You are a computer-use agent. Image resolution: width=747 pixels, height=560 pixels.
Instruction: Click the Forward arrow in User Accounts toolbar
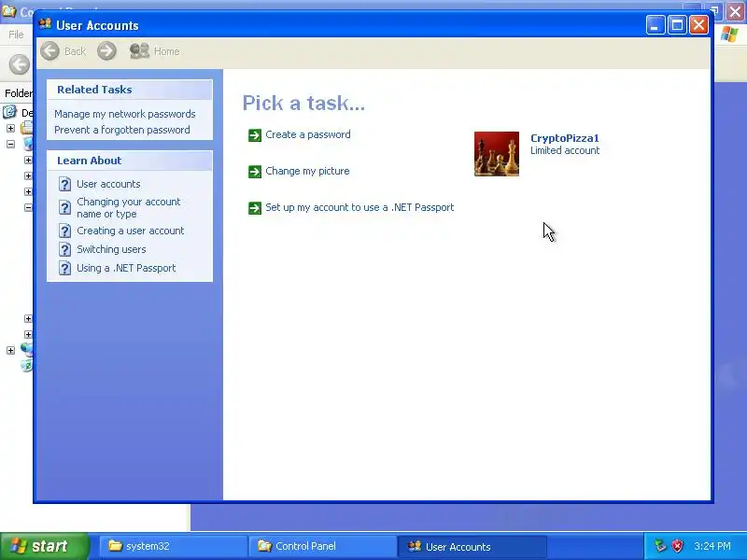[106, 51]
